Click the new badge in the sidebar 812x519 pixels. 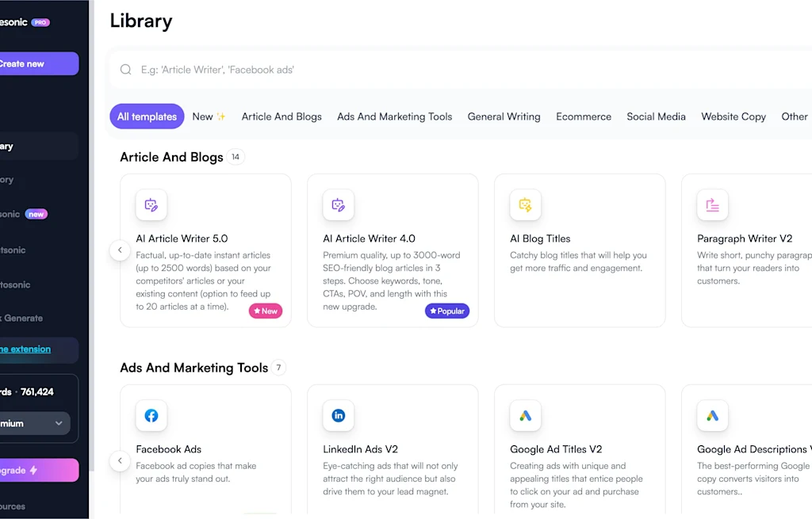pyautogui.click(x=36, y=214)
